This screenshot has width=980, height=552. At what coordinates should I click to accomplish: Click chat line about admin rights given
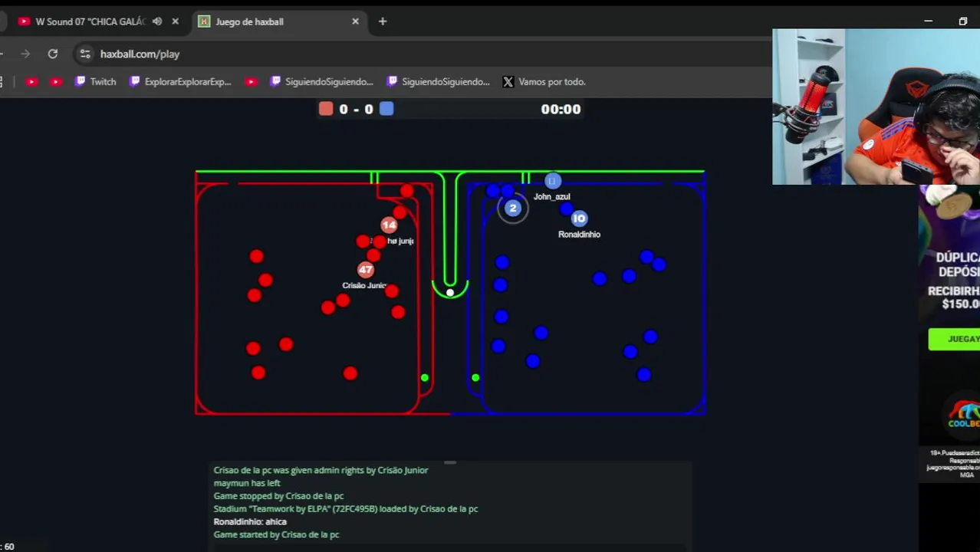tap(321, 470)
